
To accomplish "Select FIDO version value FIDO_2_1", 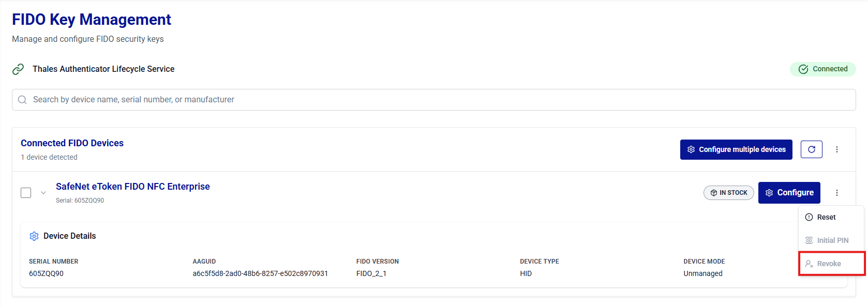I will point(371,273).
